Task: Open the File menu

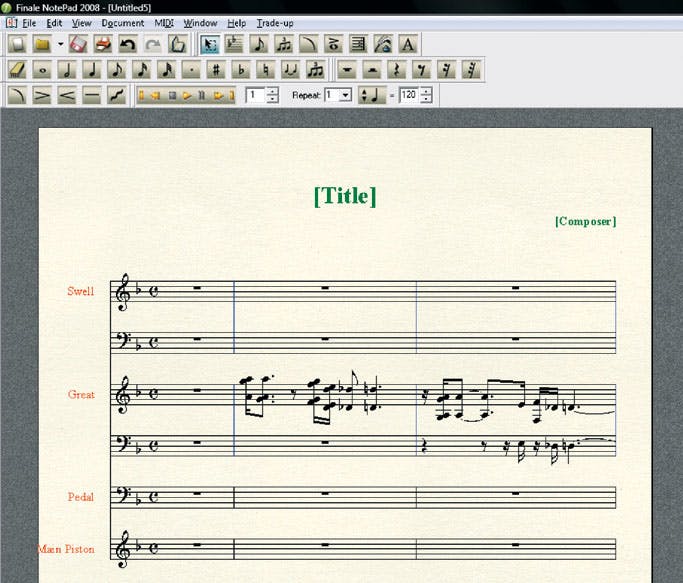Action: tap(29, 23)
